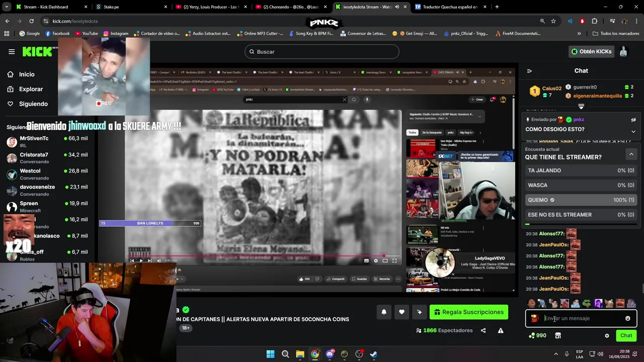Reload the page
644x362 pixels.
pos(31,21)
